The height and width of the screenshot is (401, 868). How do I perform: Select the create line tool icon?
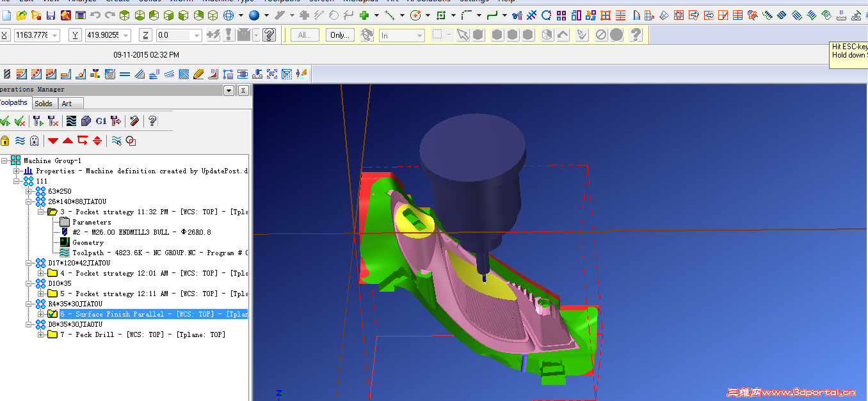[x=390, y=15]
